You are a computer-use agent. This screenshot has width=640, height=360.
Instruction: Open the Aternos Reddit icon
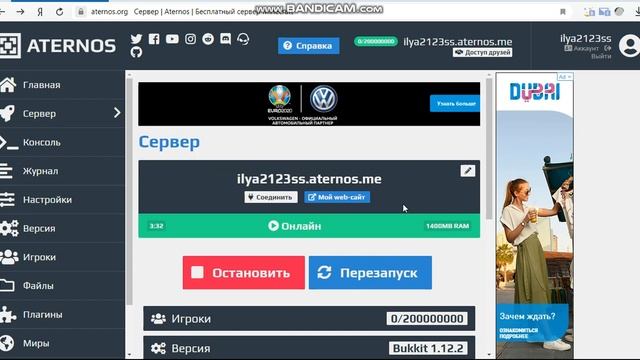[208, 39]
